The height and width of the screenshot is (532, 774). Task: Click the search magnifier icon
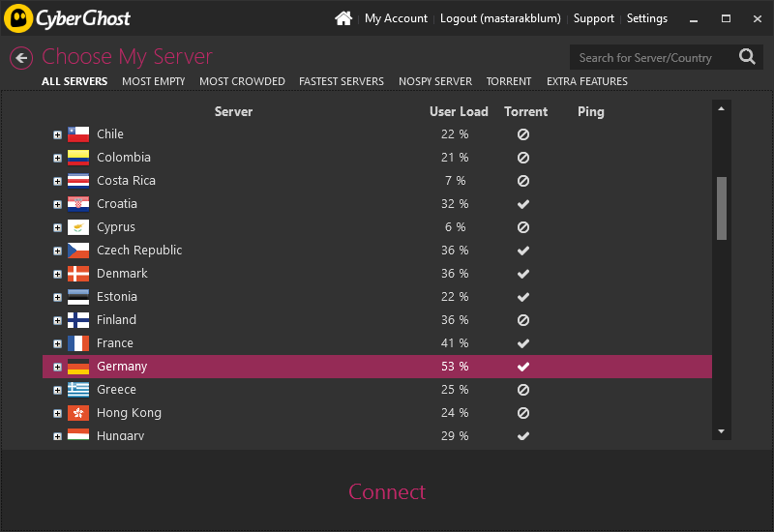coord(747,57)
